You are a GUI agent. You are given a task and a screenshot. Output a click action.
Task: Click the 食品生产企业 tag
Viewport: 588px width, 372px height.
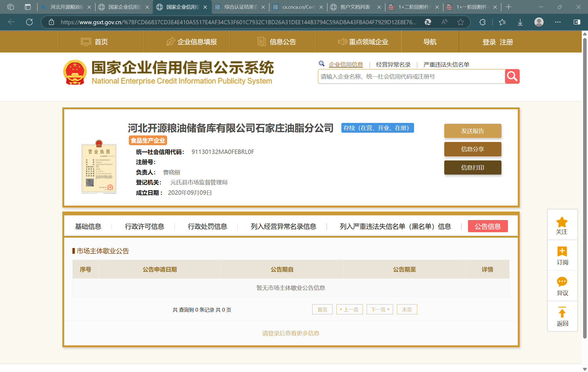pos(148,140)
